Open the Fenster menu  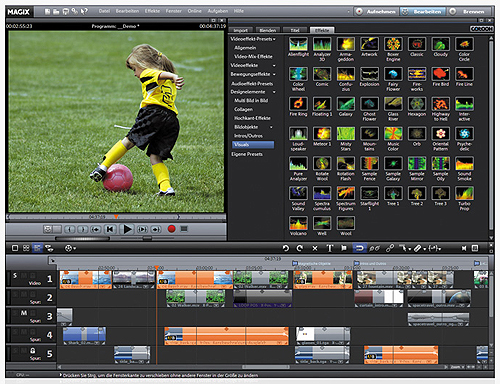coord(174,11)
